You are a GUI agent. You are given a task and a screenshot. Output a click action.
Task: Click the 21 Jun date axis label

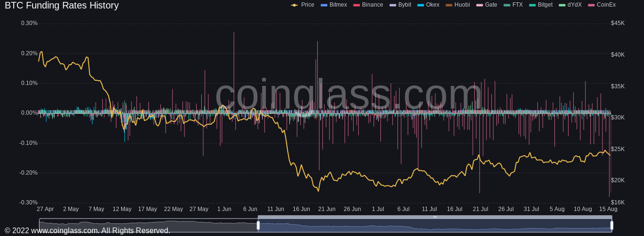pyautogui.click(x=327, y=209)
